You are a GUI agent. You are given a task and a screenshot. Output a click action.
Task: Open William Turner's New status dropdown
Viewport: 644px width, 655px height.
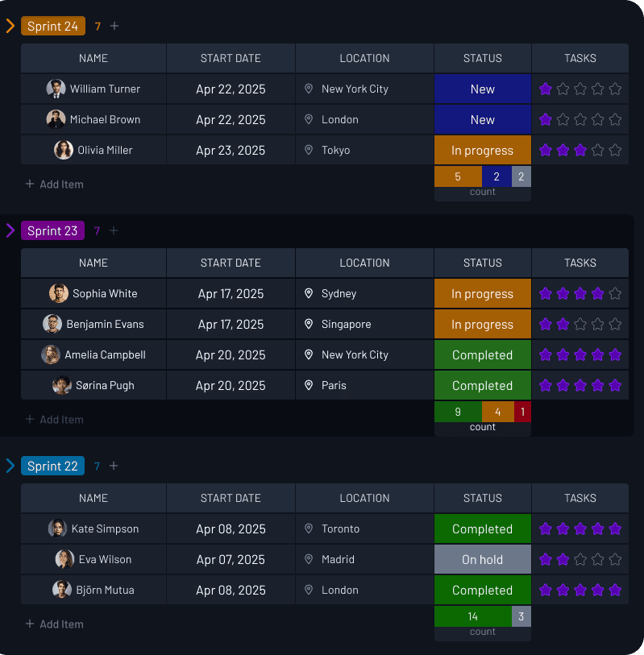coord(483,89)
